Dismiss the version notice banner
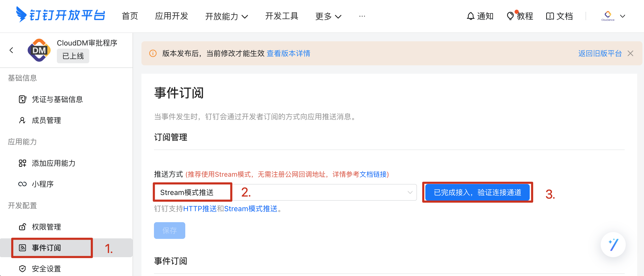Image resolution: width=644 pixels, height=276 pixels. (x=630, y=53)
